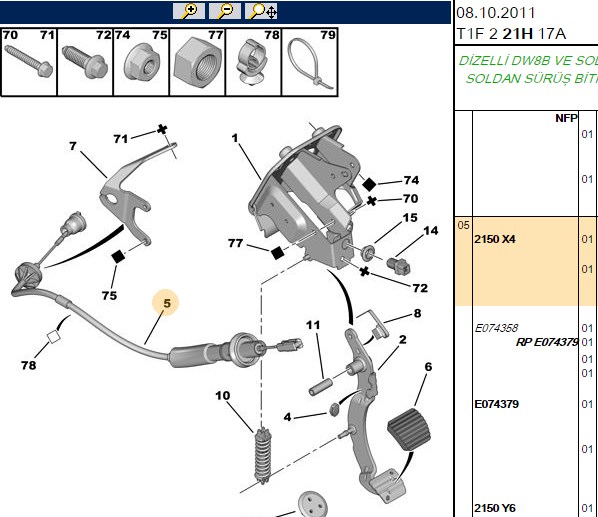Select diagram label 75 below the black square

pyautogui.click(x=109, y=295)
